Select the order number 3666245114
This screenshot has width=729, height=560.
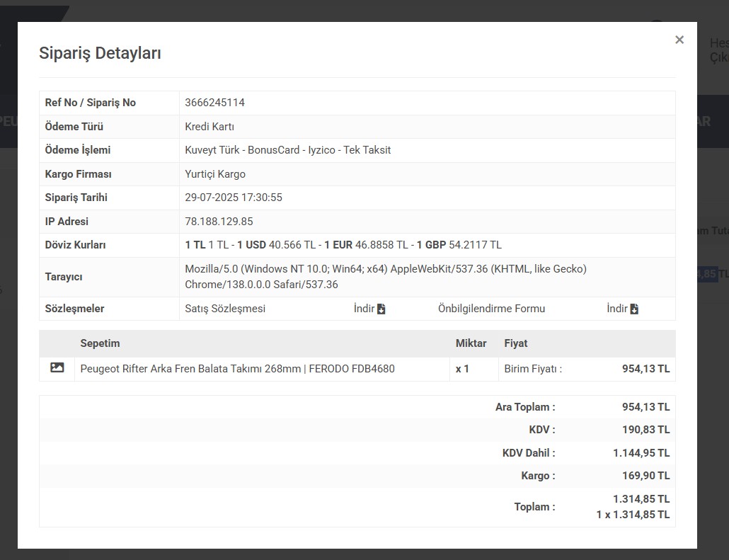(x=214, y=103)
